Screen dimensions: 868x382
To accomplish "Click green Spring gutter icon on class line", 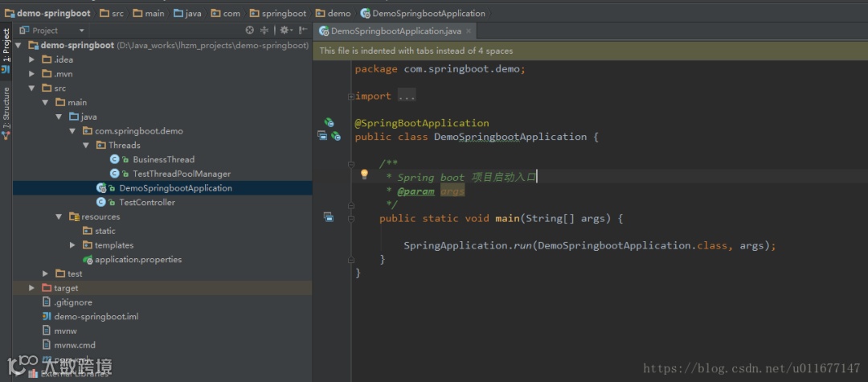I will coord(335,136).
